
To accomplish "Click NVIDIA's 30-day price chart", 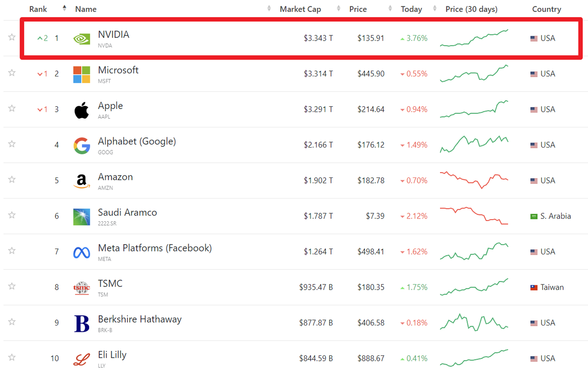I will click(x=474, y=38).
